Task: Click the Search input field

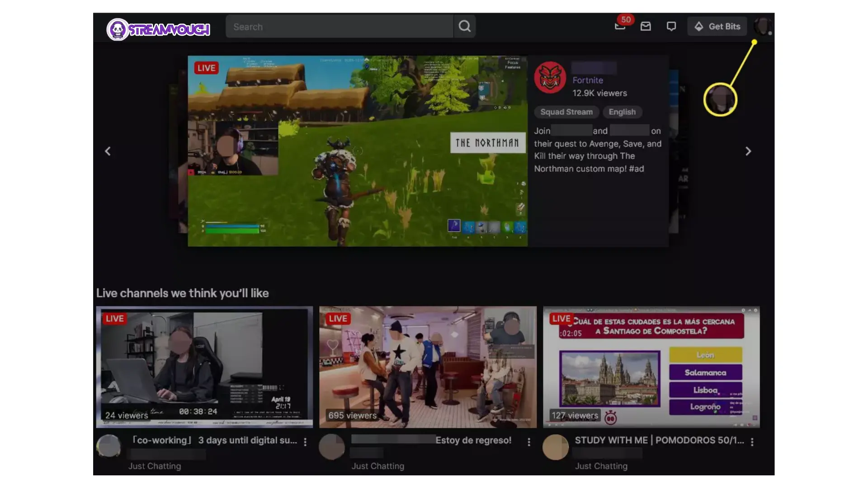Action: [x=339, y=27]
